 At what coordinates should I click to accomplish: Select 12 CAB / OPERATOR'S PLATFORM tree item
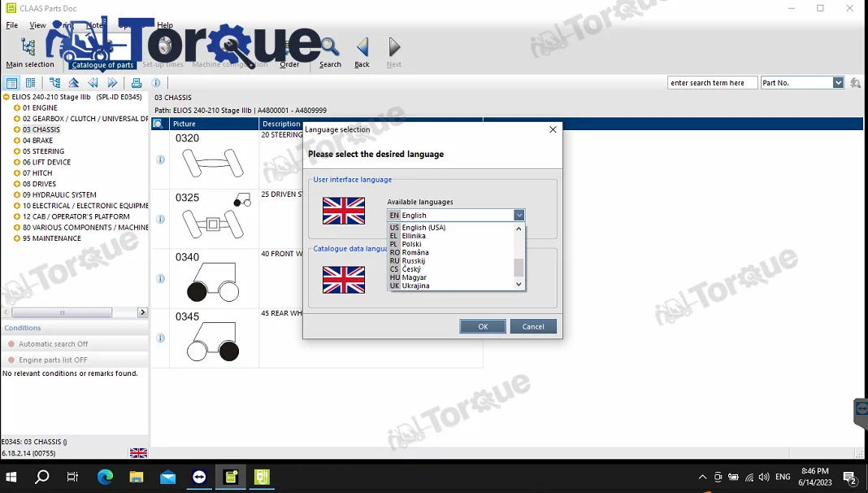pos(76,216)
